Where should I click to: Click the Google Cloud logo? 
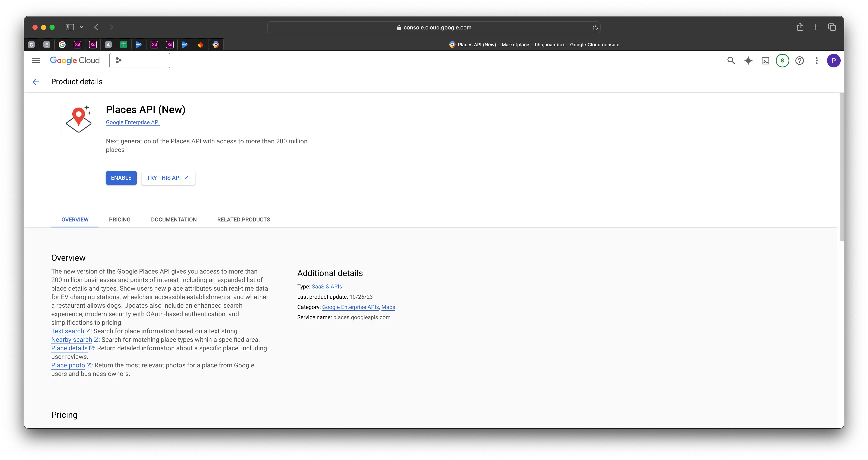(75, 61)
